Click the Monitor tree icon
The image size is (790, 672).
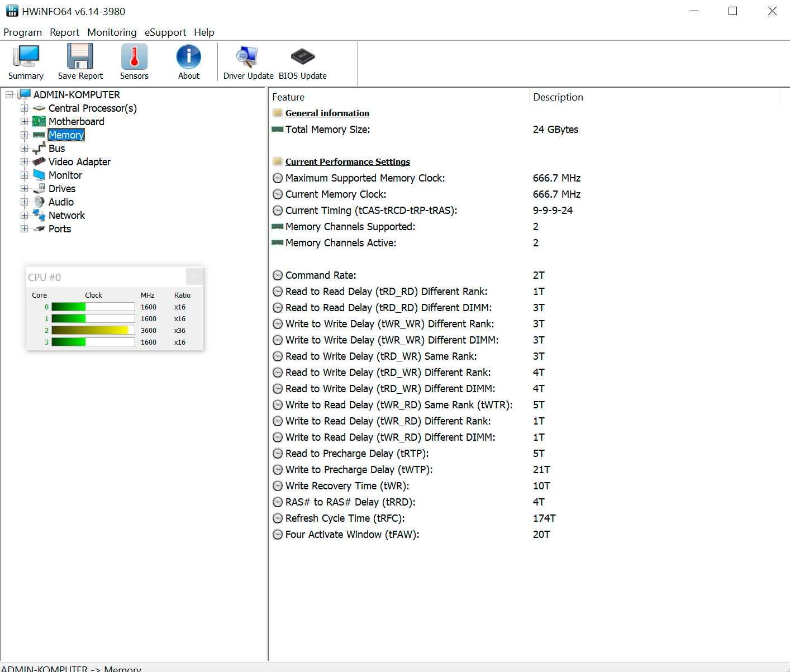39,175
